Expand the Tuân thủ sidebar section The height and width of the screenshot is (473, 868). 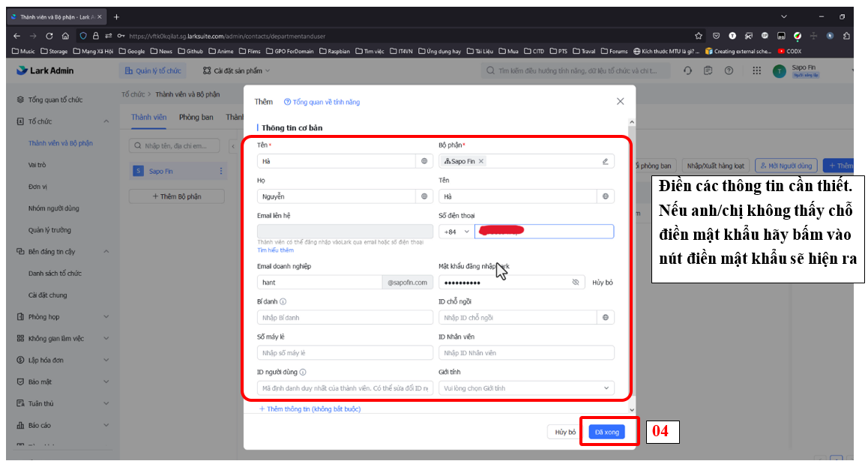tap(106, 404)
